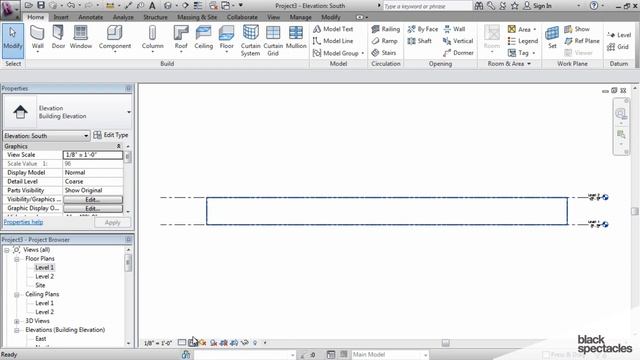Select the Grid datum tool
This screenshot has width=640, height=360.
pos(618,47)
